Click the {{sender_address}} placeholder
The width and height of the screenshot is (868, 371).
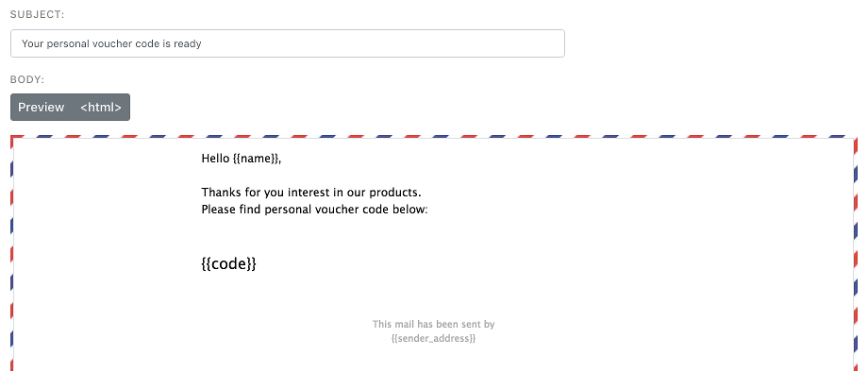coord(433,338)
